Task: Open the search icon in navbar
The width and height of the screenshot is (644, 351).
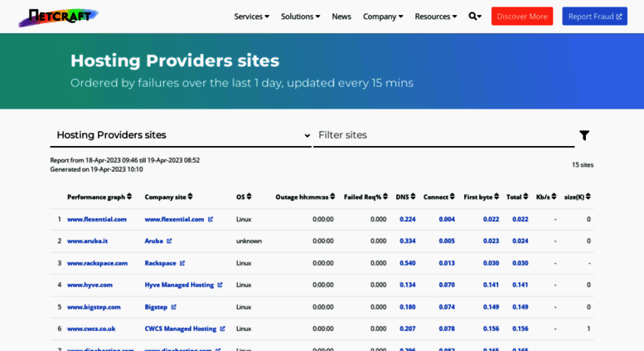Action: tap(475, 17)
